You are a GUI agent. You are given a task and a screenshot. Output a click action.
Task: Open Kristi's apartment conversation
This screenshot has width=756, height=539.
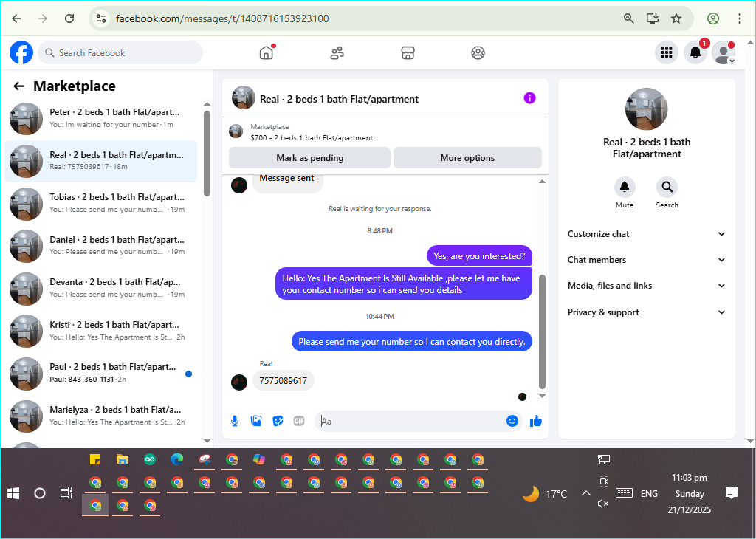tap(100, 331)
